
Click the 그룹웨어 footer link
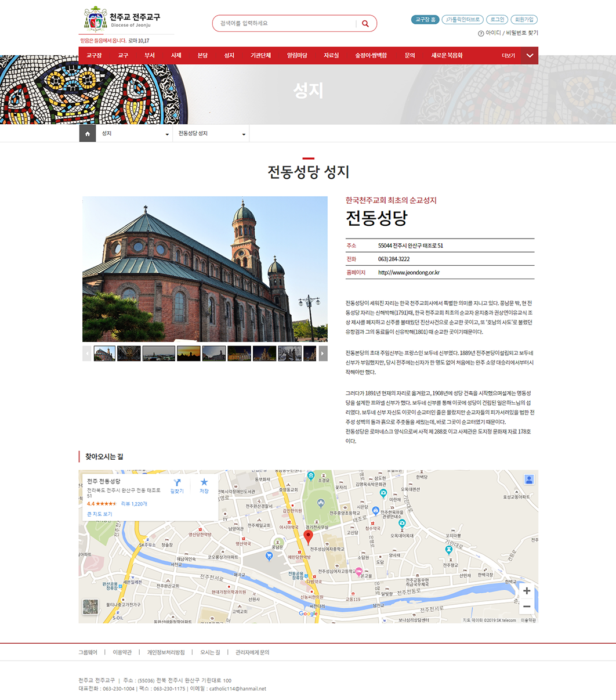point(88,652)
